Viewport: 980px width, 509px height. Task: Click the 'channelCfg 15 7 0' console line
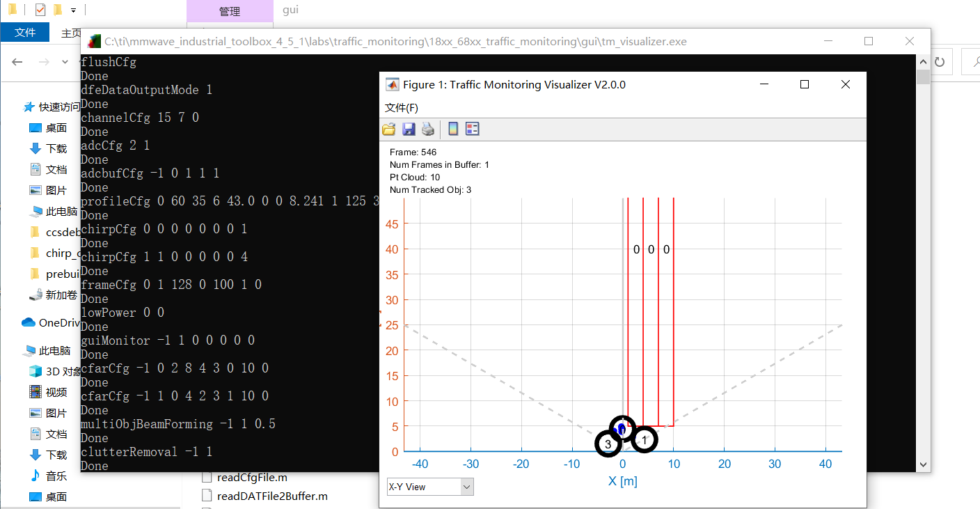pyautogui.click(x=140, y=118)
